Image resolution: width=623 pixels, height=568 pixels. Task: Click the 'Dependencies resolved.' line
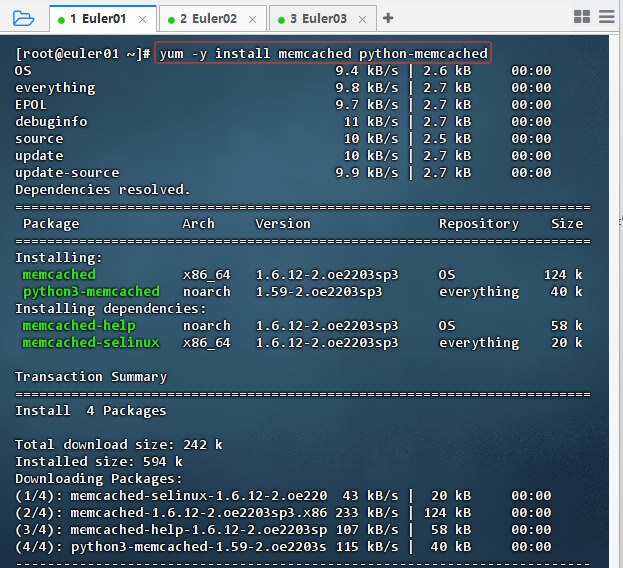103,189
